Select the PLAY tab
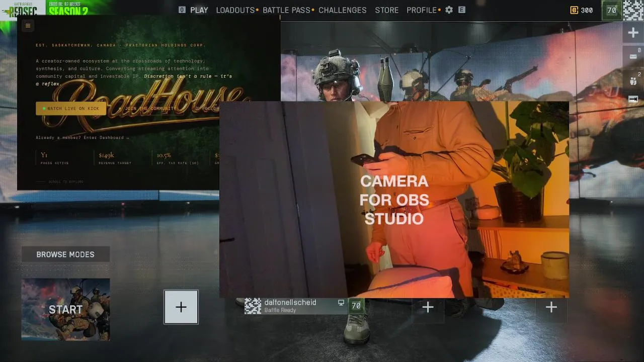This screenshot has height=362, width=644. pyautogui.click(x=199, y=10)
